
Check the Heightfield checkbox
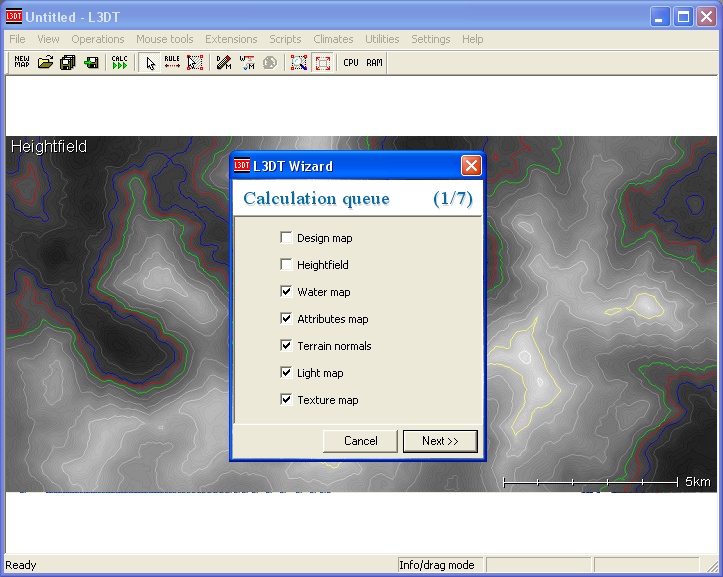click(x=287, y=265)
